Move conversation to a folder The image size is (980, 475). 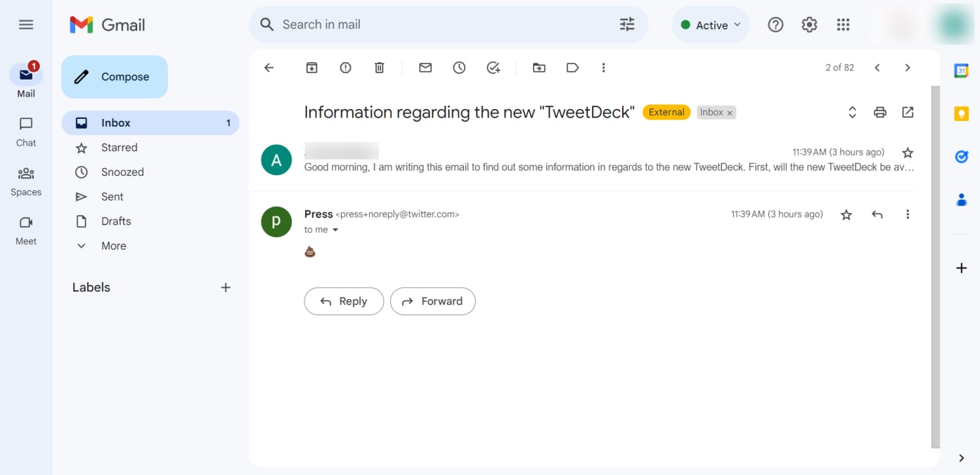pyautogui.click(x=539, y=68)
